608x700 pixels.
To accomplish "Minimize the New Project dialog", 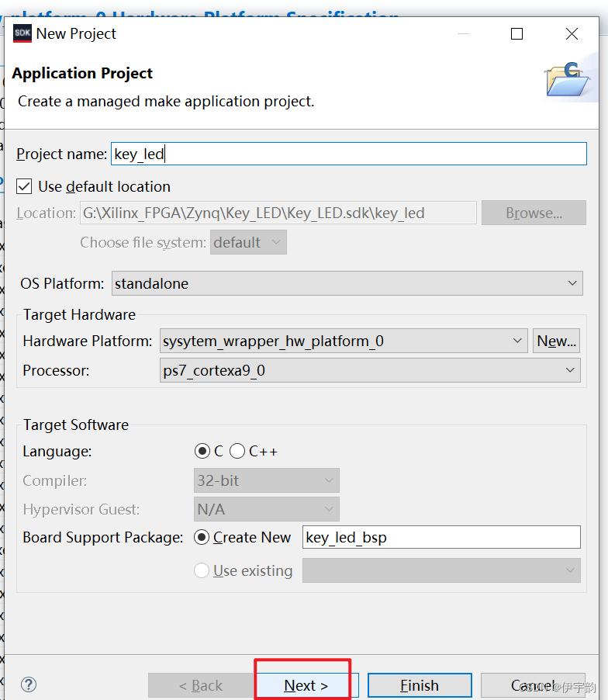I will tap(464, 34).
